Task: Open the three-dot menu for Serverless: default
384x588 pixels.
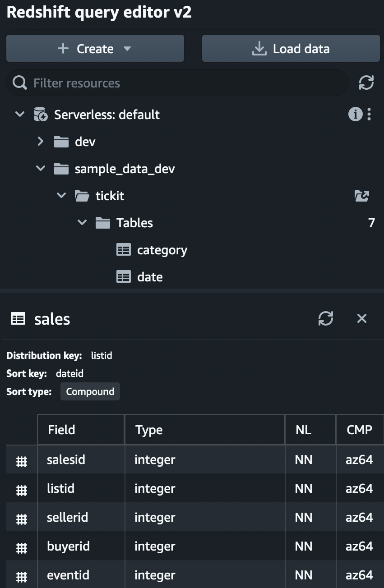Action: pos(369,115)
